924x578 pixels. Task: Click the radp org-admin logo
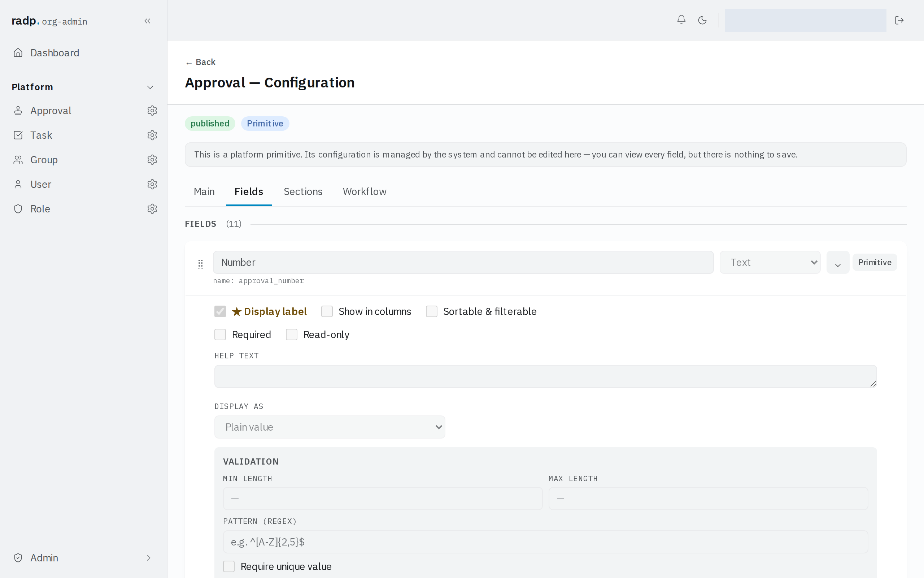pos(49,21)
